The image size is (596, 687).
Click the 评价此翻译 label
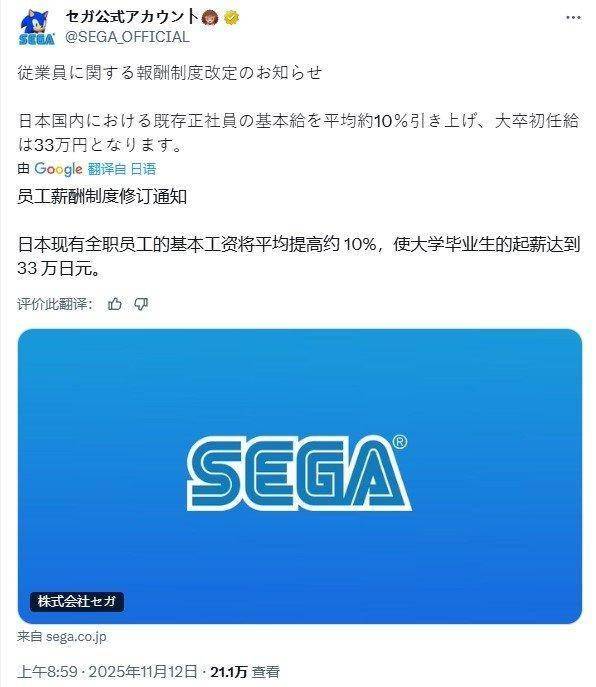pyautogui.click(x=55, y=304)
